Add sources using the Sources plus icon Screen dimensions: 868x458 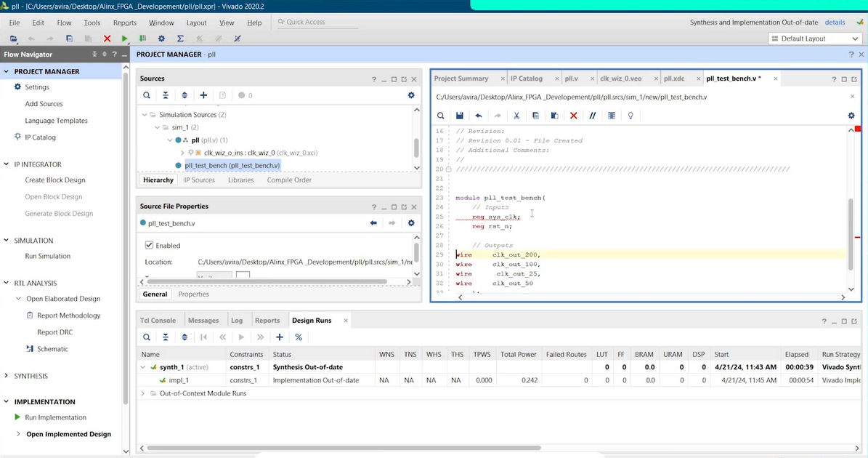(x=203, y=95)
